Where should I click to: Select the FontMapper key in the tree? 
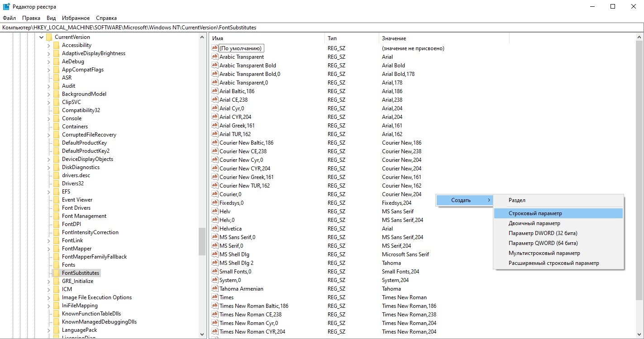point(76,249)
